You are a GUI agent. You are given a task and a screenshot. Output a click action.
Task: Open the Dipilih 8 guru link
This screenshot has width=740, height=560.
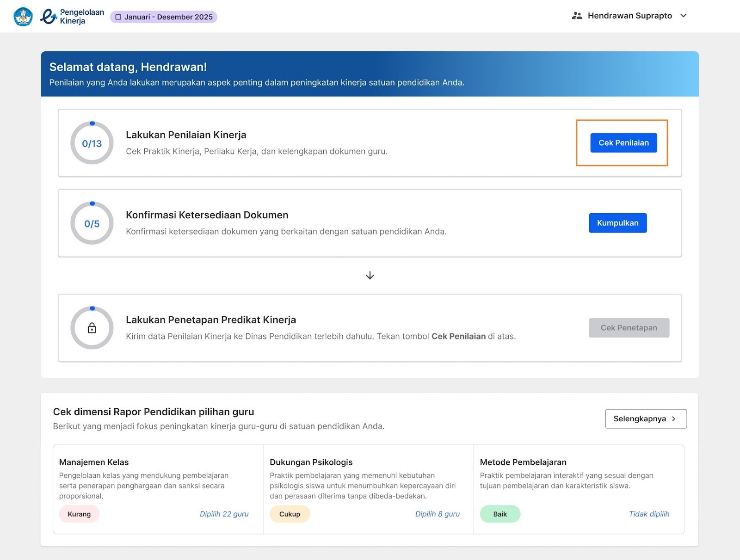(x=437, y=514)
